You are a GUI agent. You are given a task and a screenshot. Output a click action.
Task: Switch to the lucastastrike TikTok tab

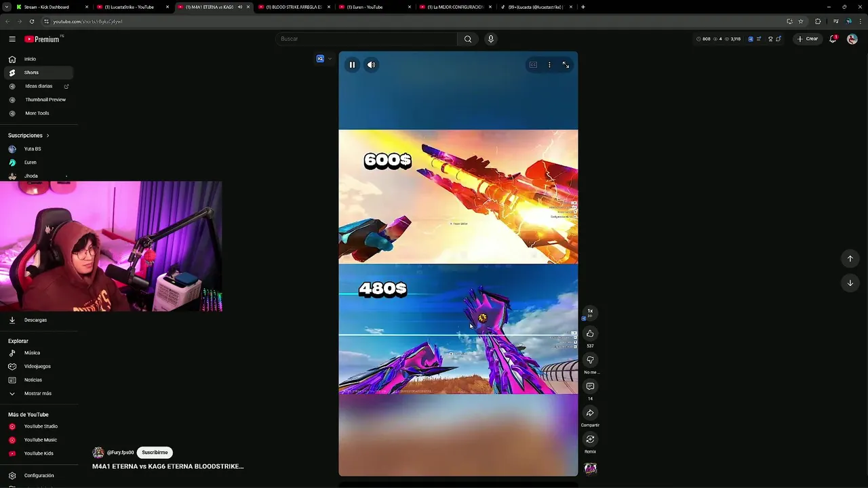pos(535,7)
